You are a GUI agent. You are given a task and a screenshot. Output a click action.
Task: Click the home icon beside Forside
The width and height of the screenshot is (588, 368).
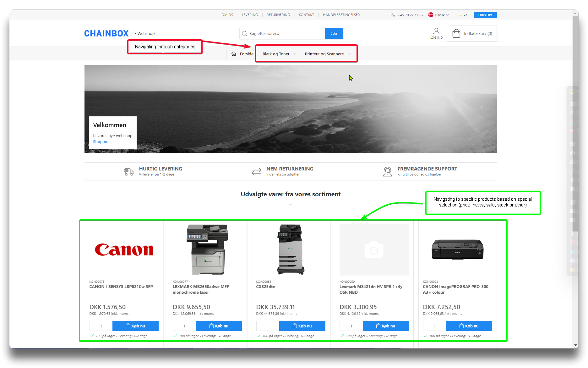pos(234,54)
